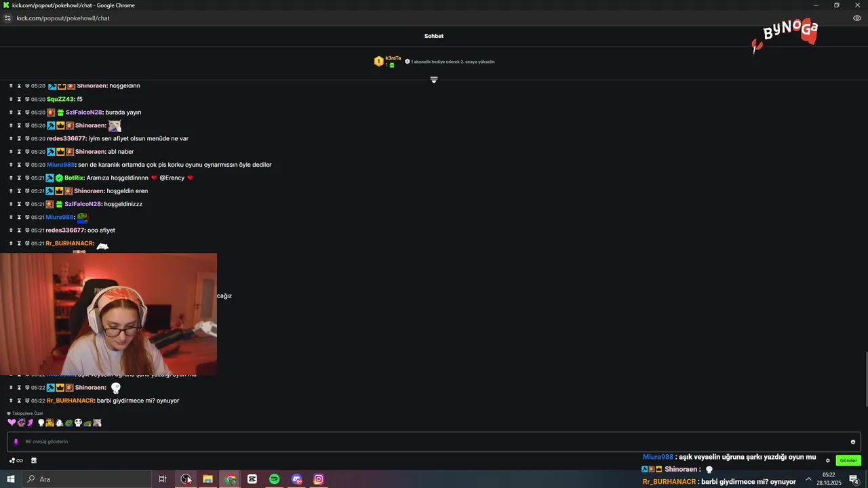The image size is (868, 488).
Task: Open File Explorer from the taskbar
Action: click(208, 479)
